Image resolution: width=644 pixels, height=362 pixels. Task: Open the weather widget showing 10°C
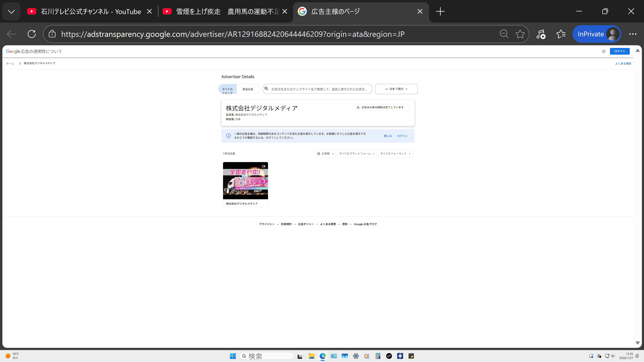click(x=12, y=356)
